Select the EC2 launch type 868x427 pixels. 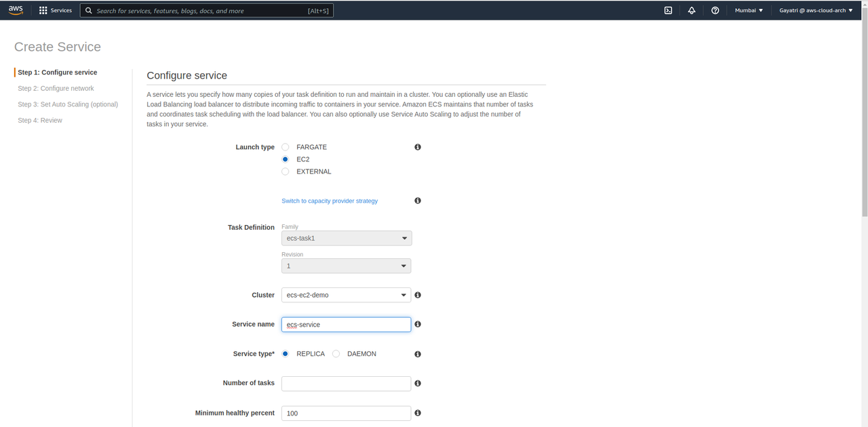(285, 159)
